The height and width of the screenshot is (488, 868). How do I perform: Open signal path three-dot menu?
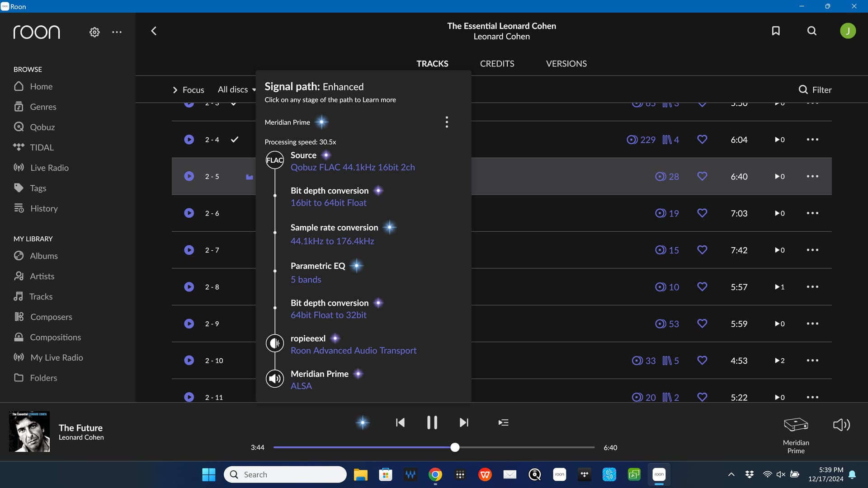[447, 122]
